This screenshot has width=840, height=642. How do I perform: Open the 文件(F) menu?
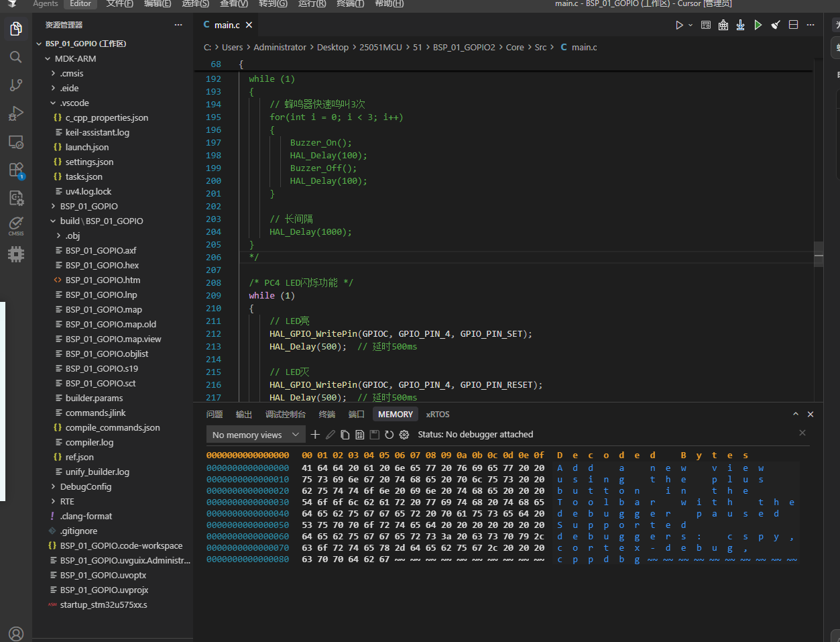[x=119, y=4]
